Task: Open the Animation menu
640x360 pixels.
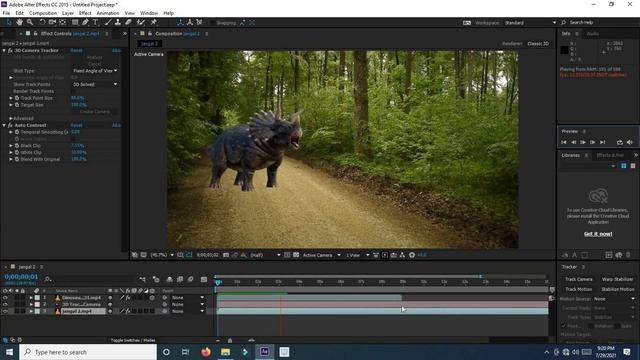Action: tap(108, 13)
